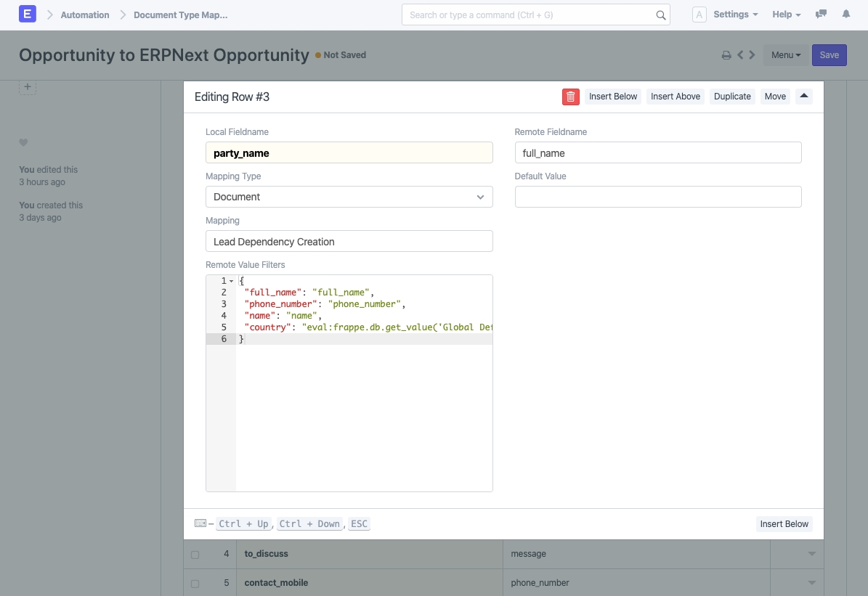This screenshot has width=868, height=596.
Task: Delete row with red trash icon
Action: 571,97
